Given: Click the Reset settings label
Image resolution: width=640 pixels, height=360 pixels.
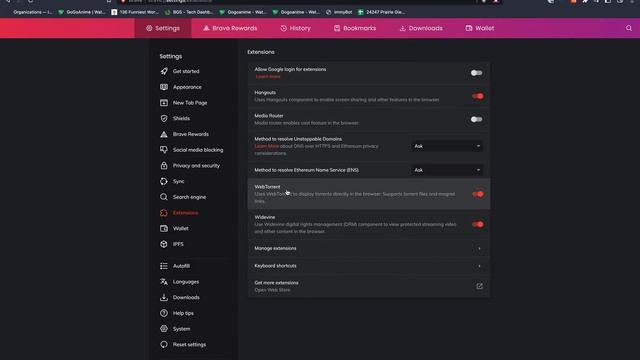Looking at the screenshot, I should coord(189,345).
